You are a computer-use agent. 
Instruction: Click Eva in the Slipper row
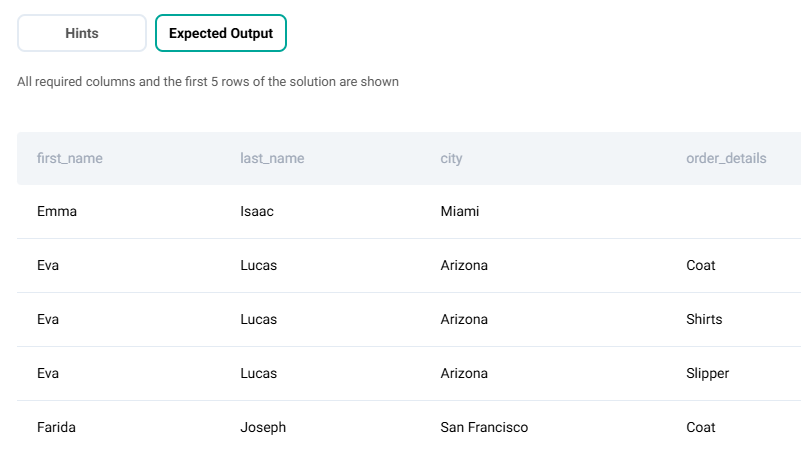[48, 373]
